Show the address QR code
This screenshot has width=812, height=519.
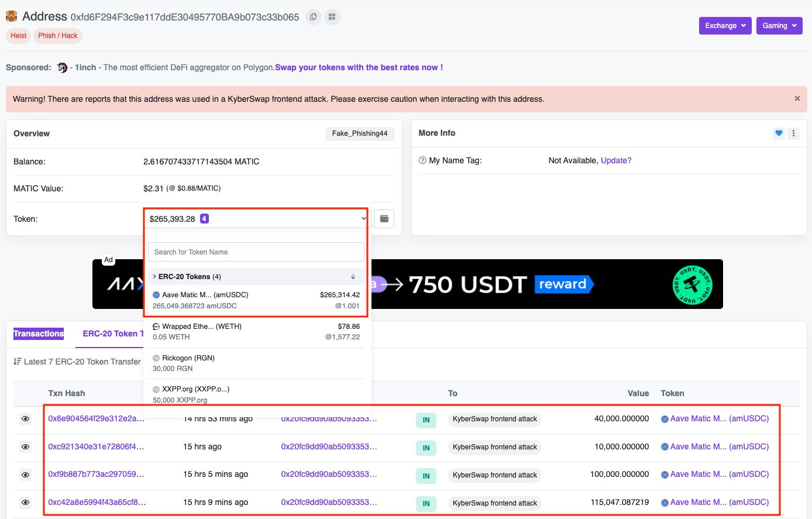332,17
